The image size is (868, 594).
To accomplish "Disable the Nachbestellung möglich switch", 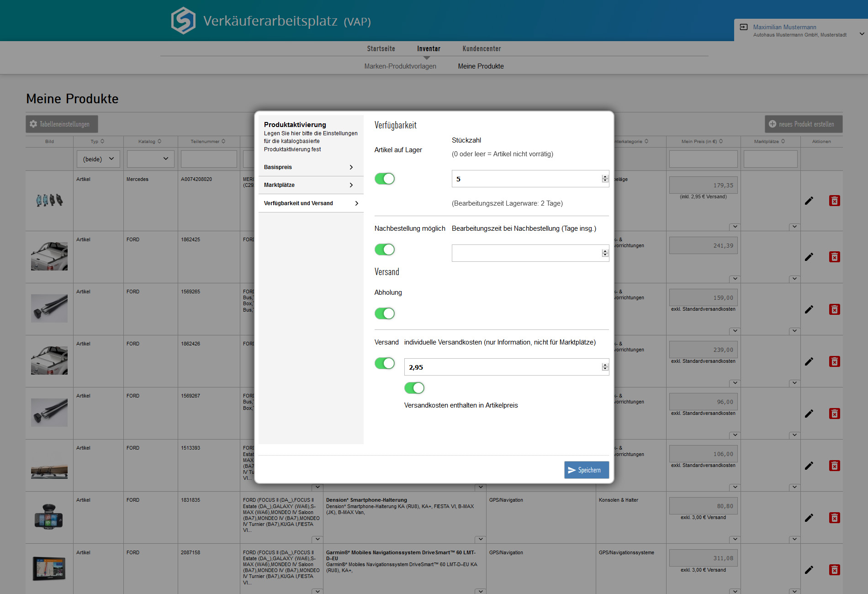I will 385,249.
